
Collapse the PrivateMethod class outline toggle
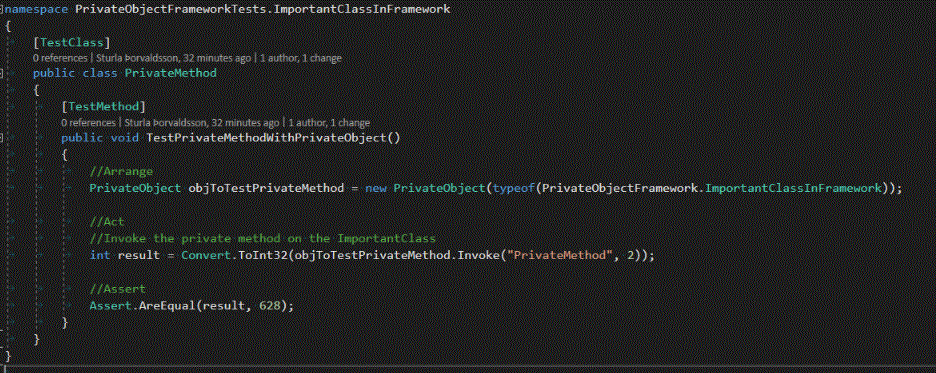pos(2,73)
